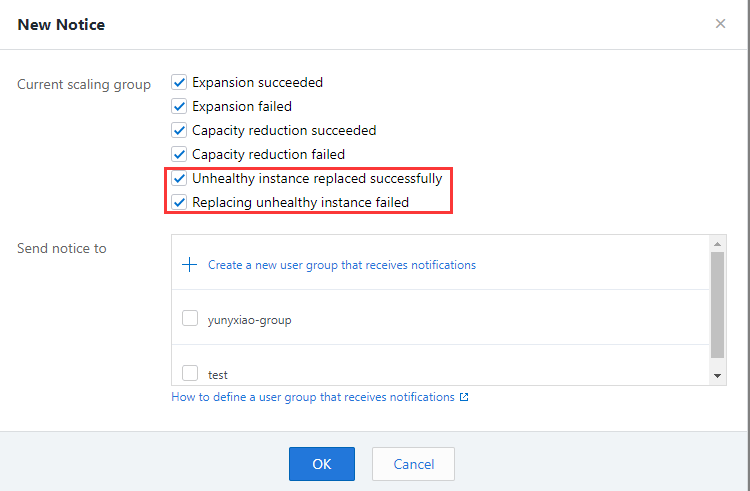
Task: Click the plus icon for new user group
Action: click(x=189, y=264)
